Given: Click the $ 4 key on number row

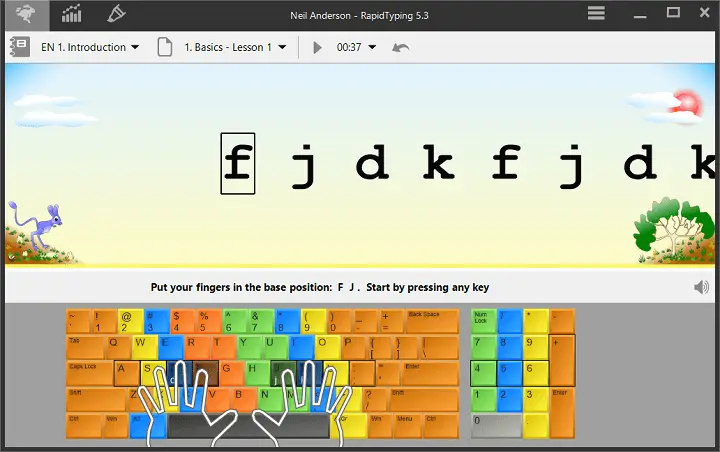Looking at the screenshot, I should [x=183, y=321].
